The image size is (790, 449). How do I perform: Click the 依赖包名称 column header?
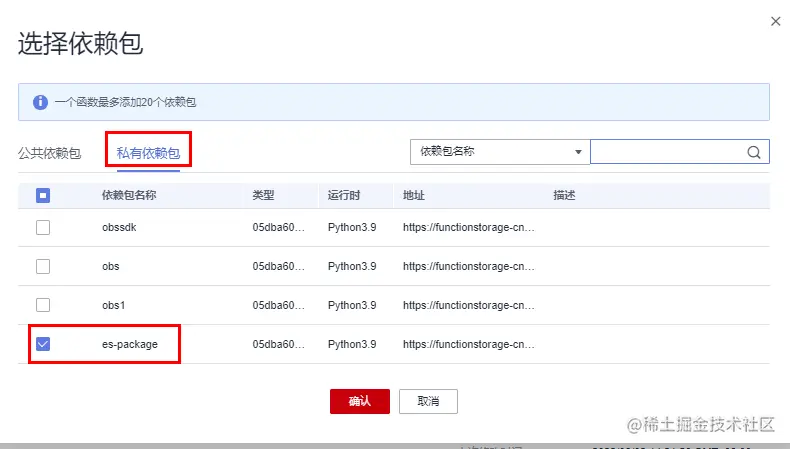[129, 196]
